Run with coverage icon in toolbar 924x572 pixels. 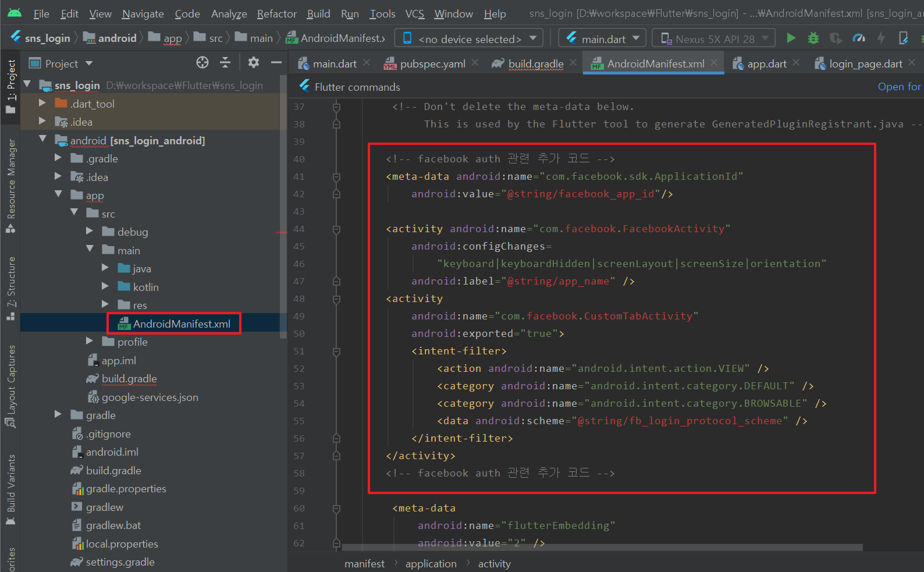tap(836, 38)
